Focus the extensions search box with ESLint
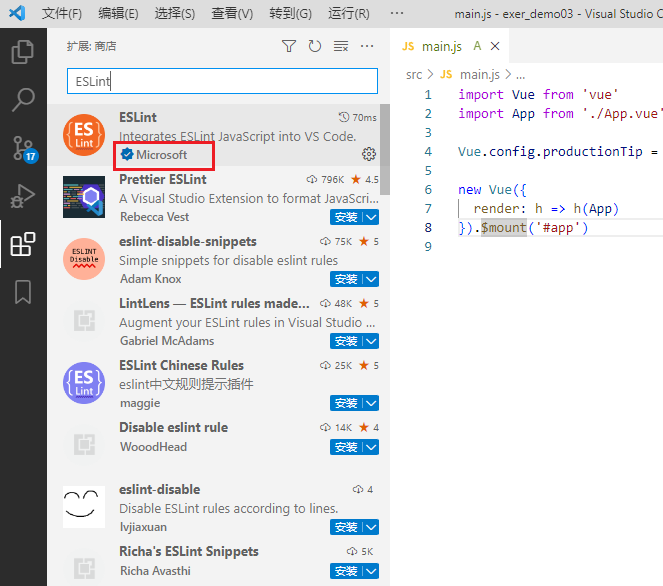Viewport: 663px width, 586px height. [222, 81]
